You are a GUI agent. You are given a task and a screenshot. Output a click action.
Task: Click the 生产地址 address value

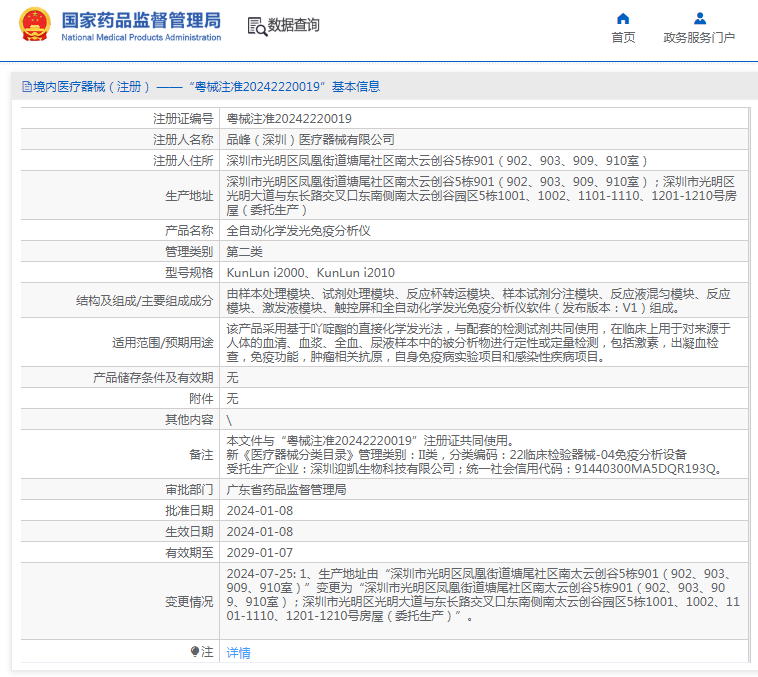pos(481,195)
